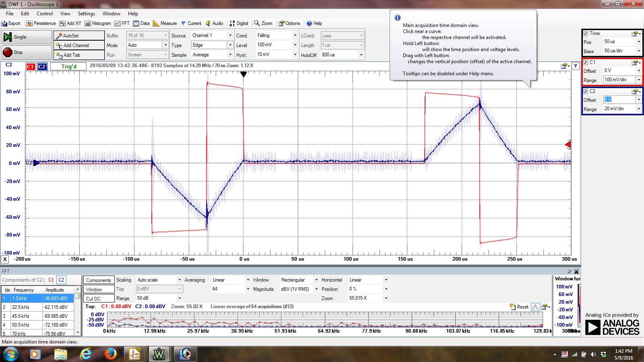Screen dimensions: 644x362
Task: Uncheck the C1 channel checkbox
Action: (x=586, y=62)
